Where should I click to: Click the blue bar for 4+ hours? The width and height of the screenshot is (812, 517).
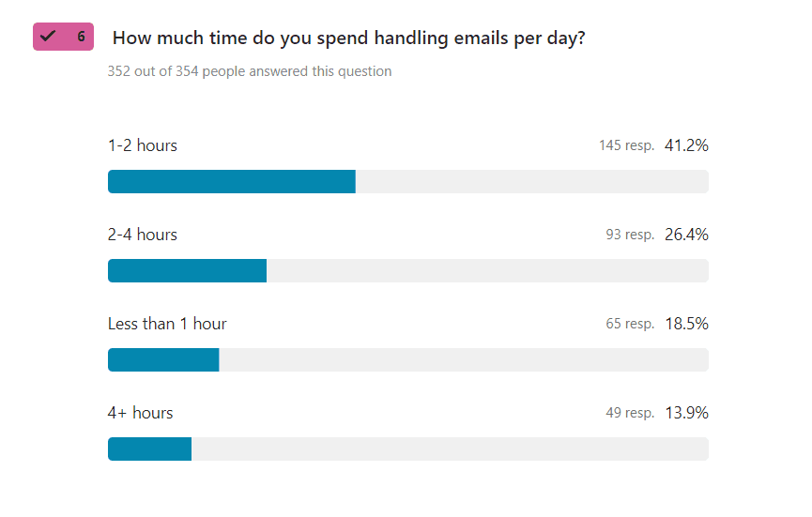(149, 449)
